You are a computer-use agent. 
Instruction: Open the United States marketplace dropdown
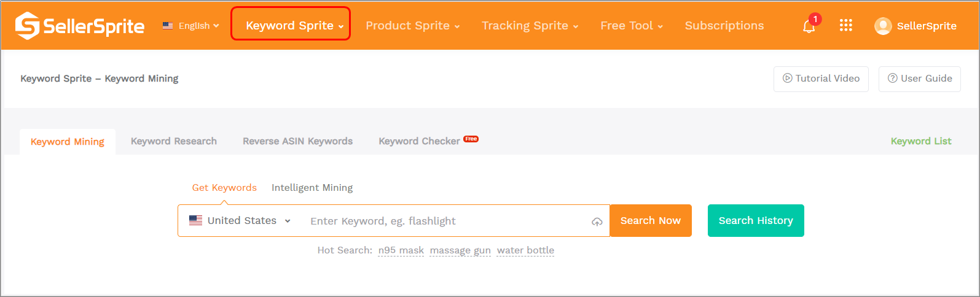[x=240, y=221]
